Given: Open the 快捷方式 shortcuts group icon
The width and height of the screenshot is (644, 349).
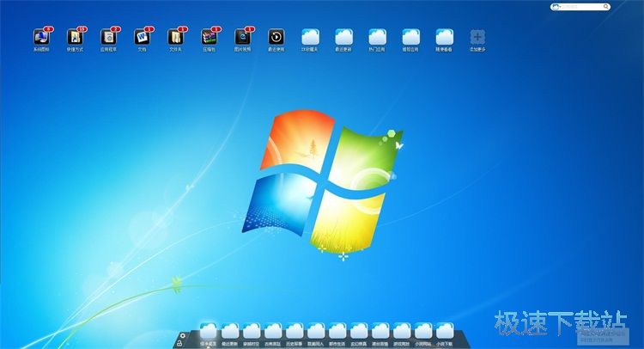Looking at the screenshot, I should click(x=75, y=37).
